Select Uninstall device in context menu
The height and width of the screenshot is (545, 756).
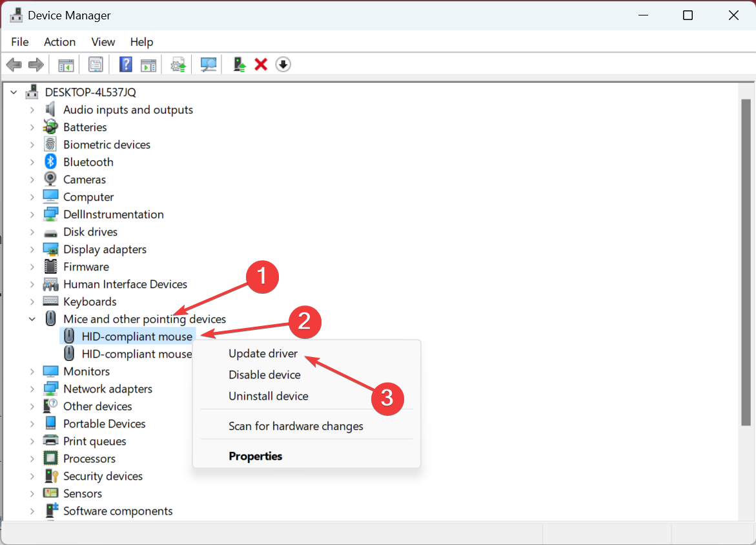point(268,396)
